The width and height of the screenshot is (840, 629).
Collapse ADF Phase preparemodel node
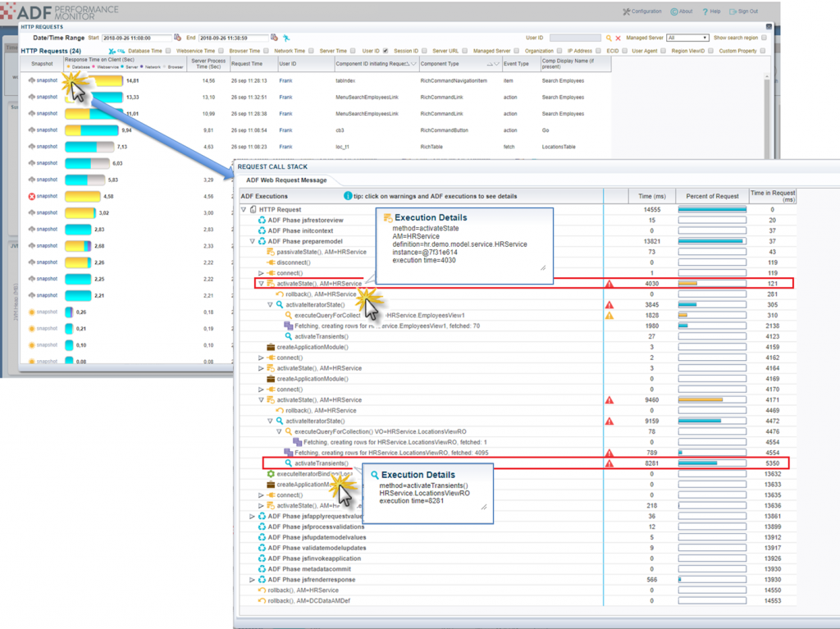pos(253,242)
